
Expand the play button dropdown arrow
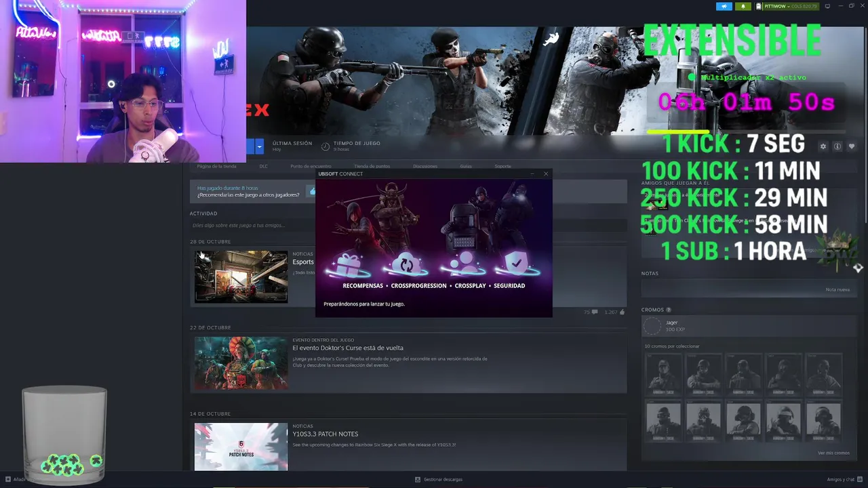pos(259,146)
